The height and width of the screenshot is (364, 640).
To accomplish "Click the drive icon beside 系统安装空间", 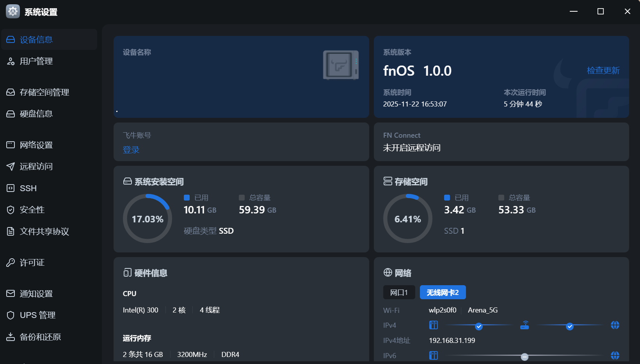I will click(x=128, y=181).
